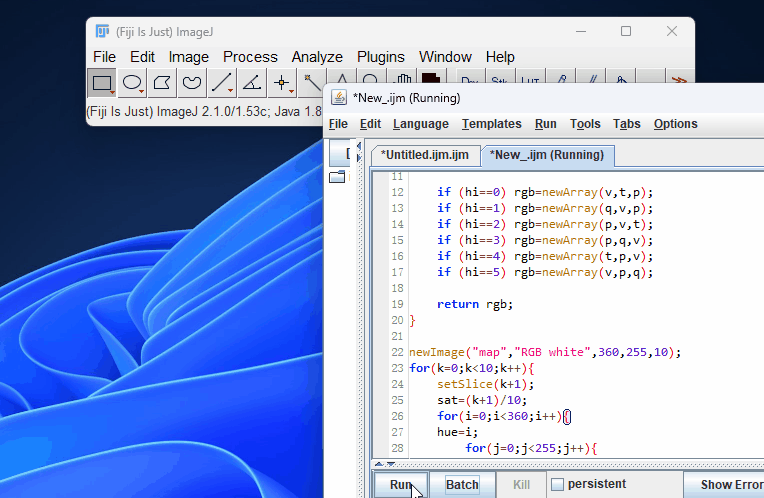Select the Text tool in ImageJ toolbar

pyautogui.click(x=342, y=76)
